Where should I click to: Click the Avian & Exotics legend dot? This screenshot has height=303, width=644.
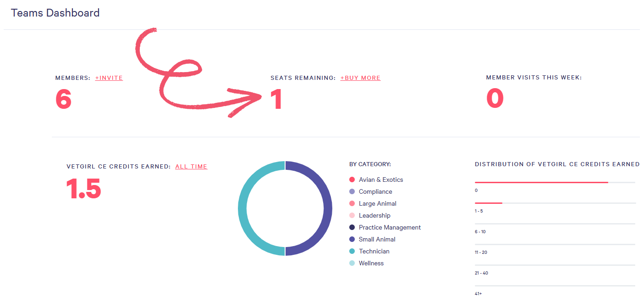coord(352,180)
